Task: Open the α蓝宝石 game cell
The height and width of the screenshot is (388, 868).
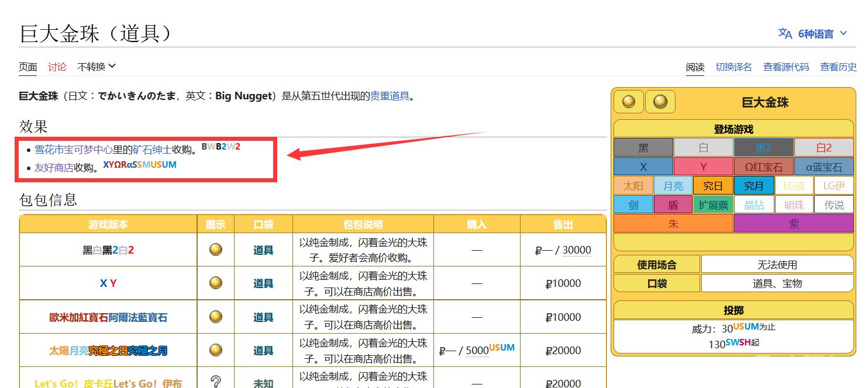Action: coord(824,167)
